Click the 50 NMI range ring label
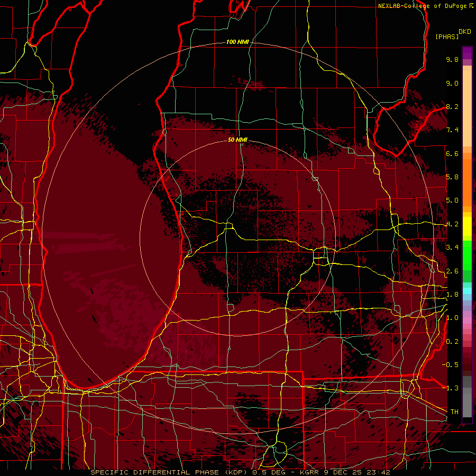The width and height of the screenshot is (476, 476). (x=237, y=140)
